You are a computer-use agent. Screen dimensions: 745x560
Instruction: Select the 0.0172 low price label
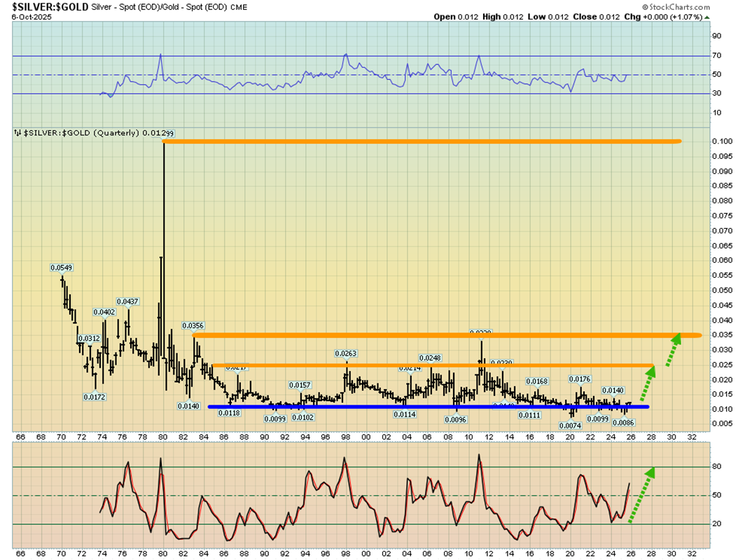[x=95, y=397]
